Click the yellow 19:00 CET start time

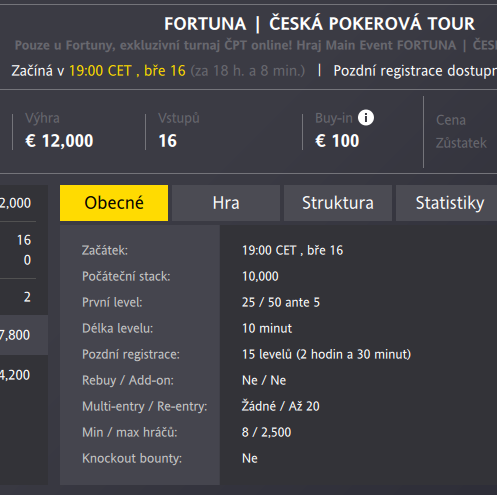[x=100, y=71]
